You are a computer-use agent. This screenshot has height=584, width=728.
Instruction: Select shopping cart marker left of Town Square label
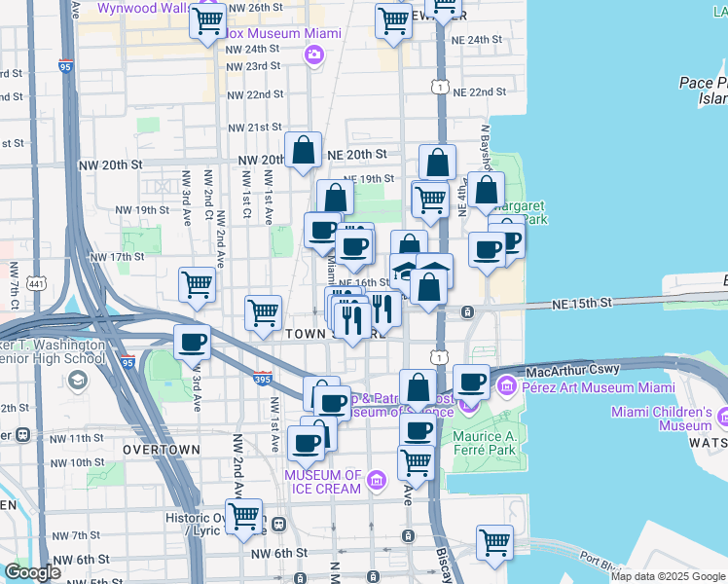point(263,313)
